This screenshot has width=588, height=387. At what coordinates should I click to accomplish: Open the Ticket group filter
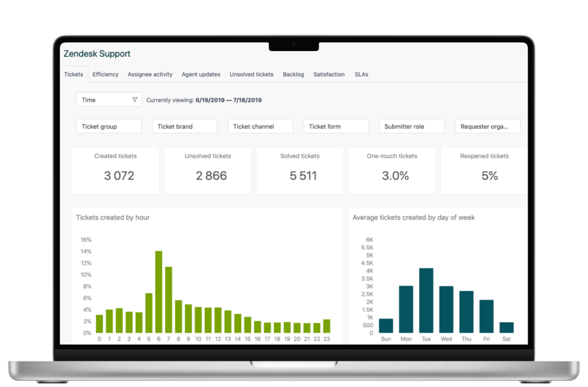pos(109,126)
